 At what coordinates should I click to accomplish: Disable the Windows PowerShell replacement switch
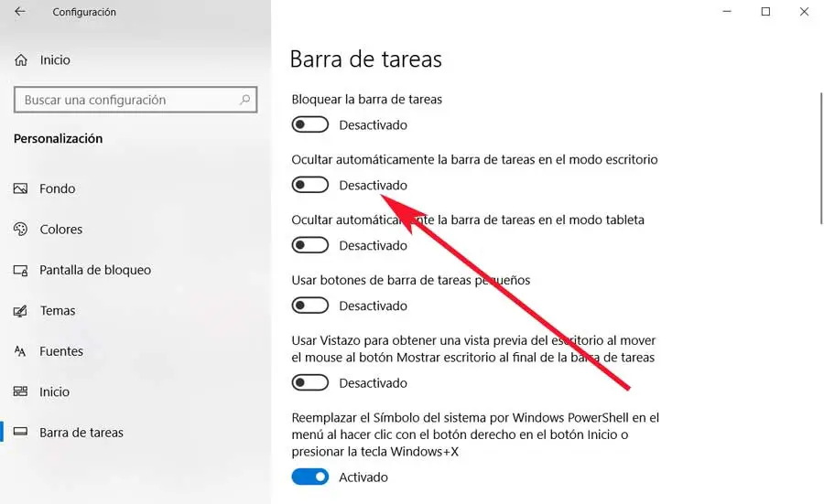pos(310,477)
